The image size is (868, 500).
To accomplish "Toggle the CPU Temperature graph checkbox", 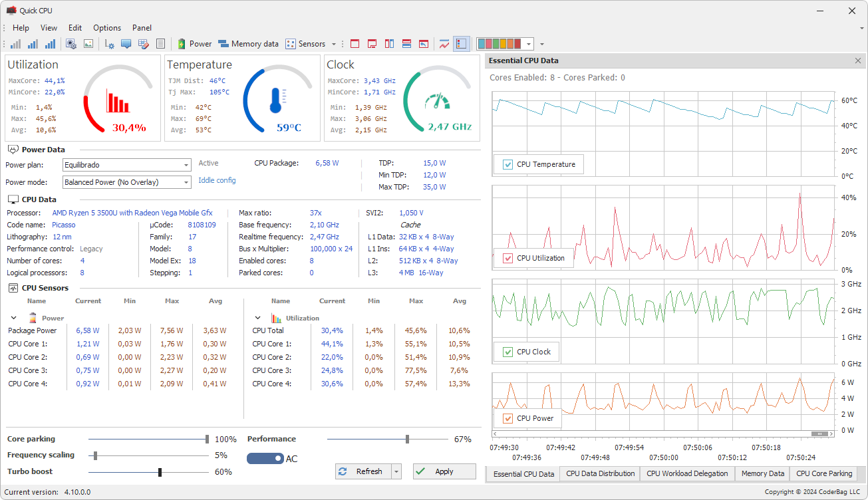I will (509, 164).
